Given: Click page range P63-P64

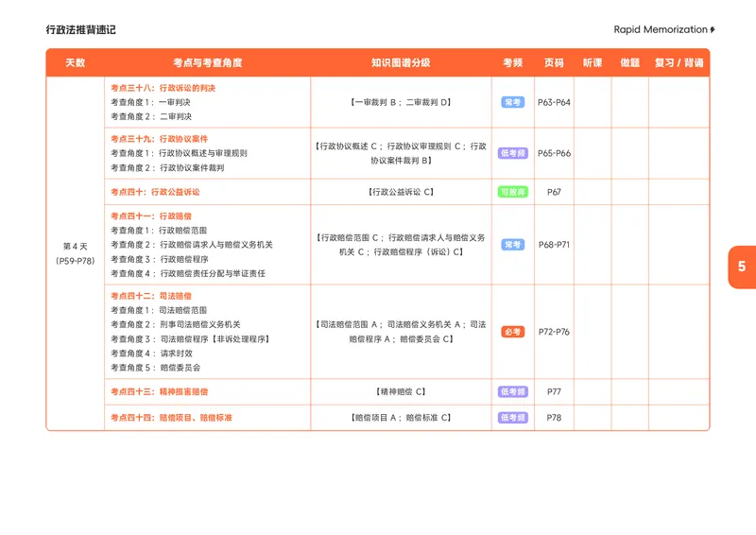Looking at the screenshot, I should click(554, 102).
